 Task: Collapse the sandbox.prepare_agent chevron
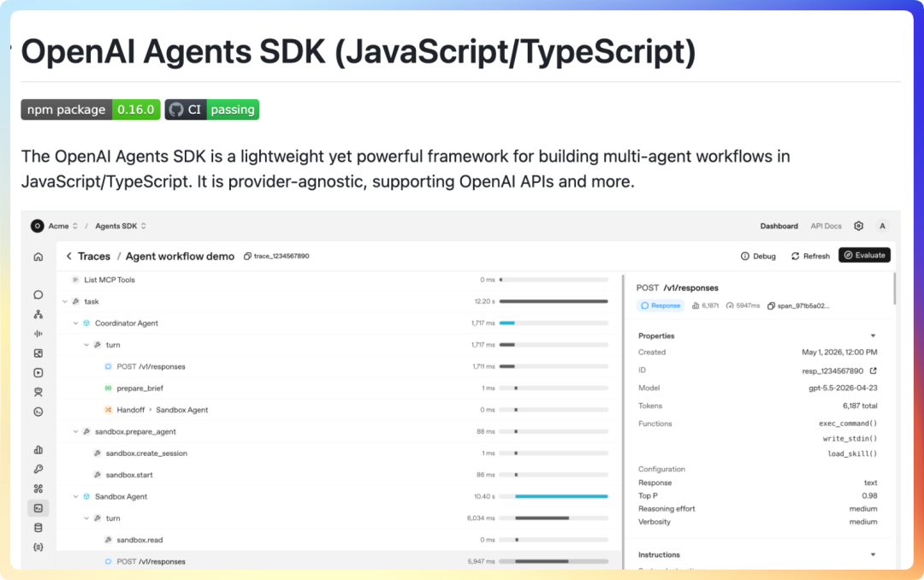[x=75, y=431]
